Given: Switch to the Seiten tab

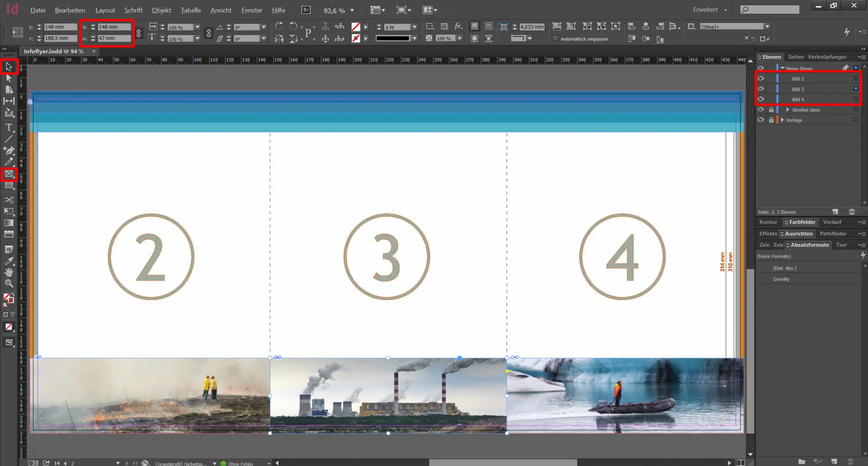Looking at the screenshot, I should [x=796, y=57].
